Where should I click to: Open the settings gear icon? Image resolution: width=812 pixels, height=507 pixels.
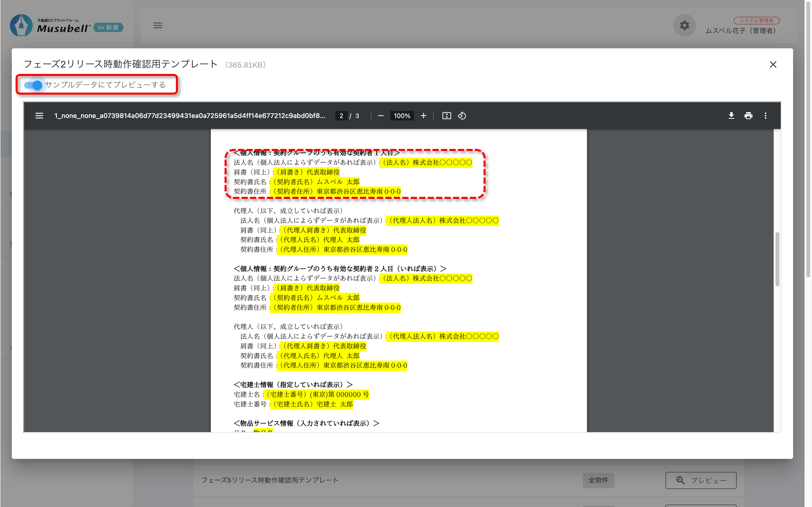tap(684, 25)
